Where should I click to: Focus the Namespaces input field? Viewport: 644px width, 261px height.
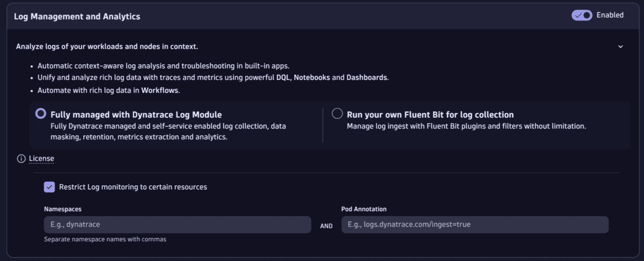click(x=178, y=225)
